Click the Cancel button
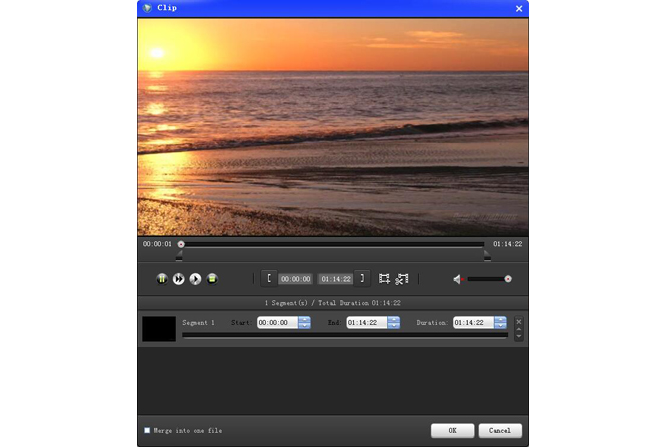This screenshot has width=670, height=447. pyautogui.click(x=500, y=431)
